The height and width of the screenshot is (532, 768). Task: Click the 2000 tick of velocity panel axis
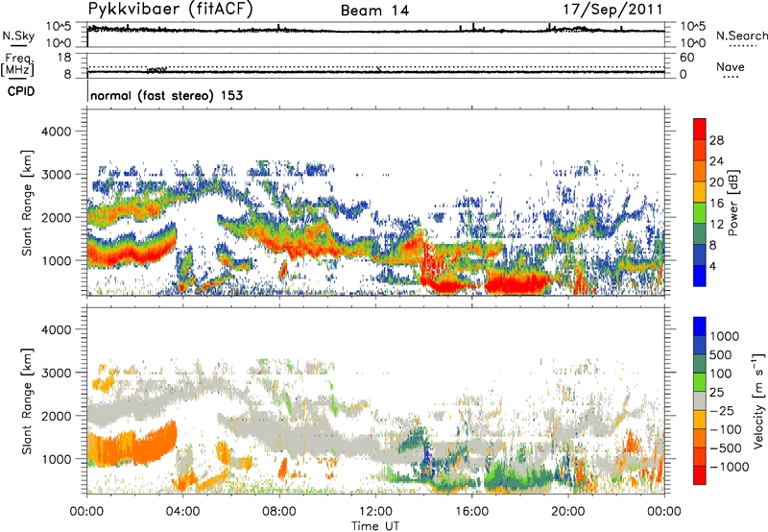point(56,416)
